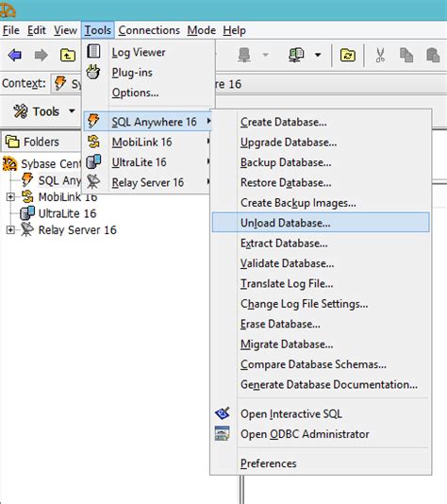Close the open Tools menu from the menu bar

point(98,30)
